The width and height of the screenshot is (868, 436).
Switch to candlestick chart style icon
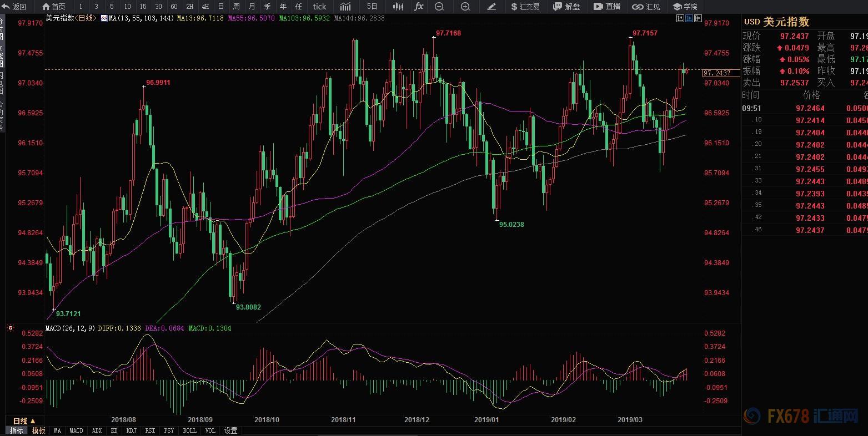point(398,7)
